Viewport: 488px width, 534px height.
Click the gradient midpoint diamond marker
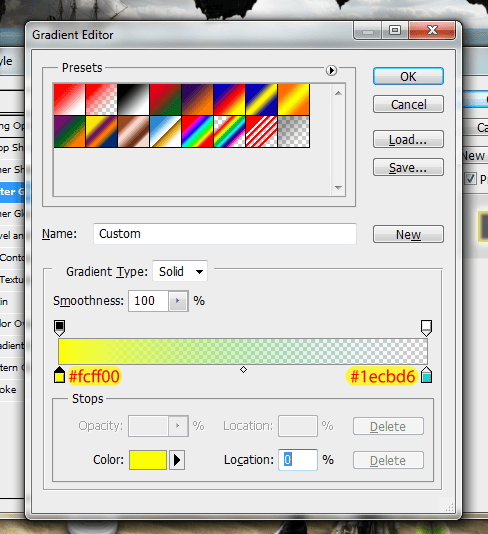(x=243, y=370)
